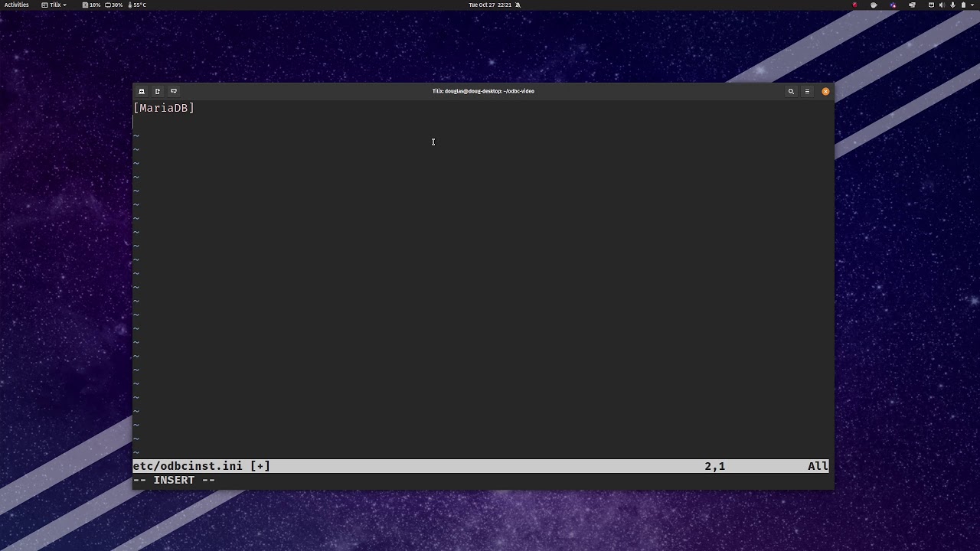Place cursor on empty line two in vim

click(482, 122)
